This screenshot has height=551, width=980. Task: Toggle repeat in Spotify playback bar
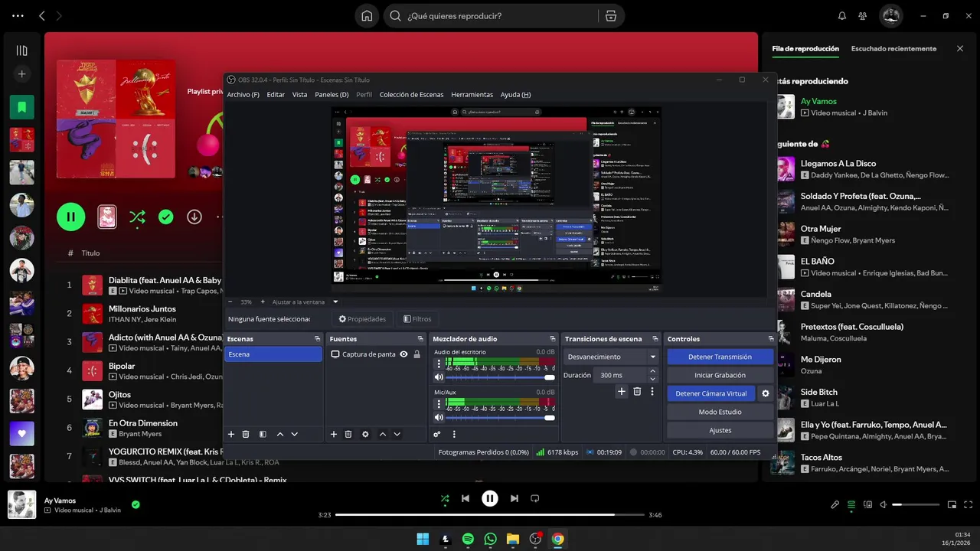click(x=535, y=498)
